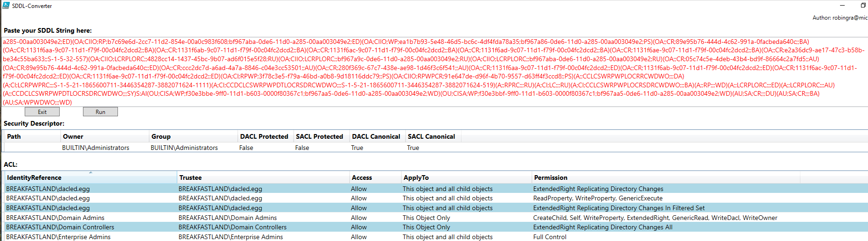Click the DACL Protected column header
The height and width of the screenshot is (241, 868).
[265, 136]
